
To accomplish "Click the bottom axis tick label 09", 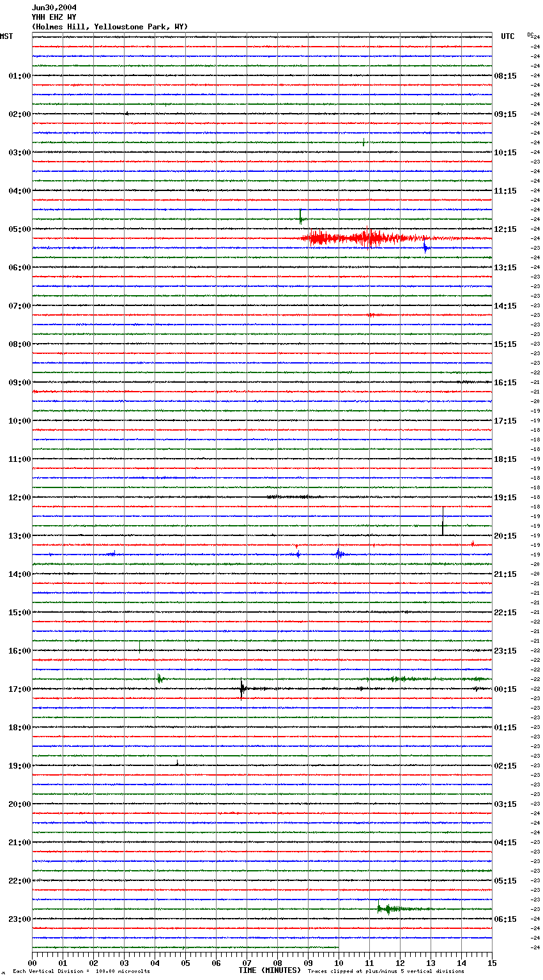I will click(308, 963).
